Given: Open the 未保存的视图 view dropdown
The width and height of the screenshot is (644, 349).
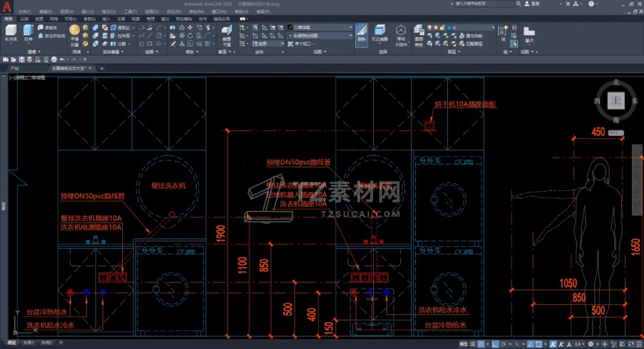Looking at the screenshot, I should pyautogui.click(x=320, y=36).
